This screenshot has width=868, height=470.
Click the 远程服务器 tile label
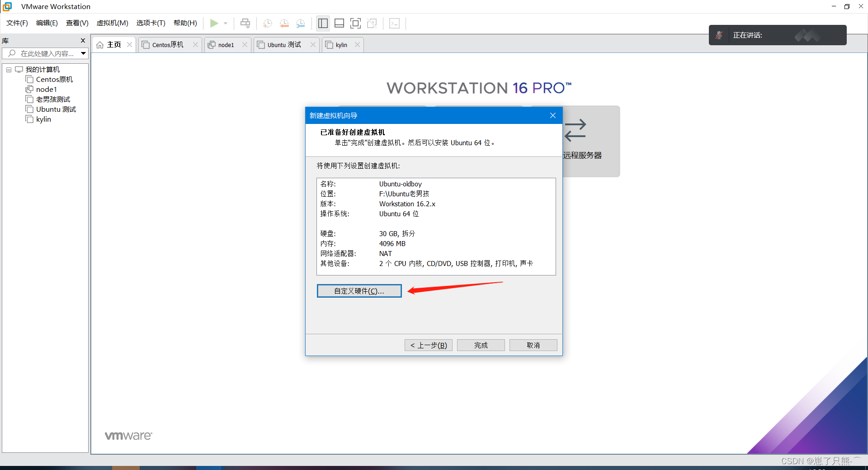[x=582, y=155]
